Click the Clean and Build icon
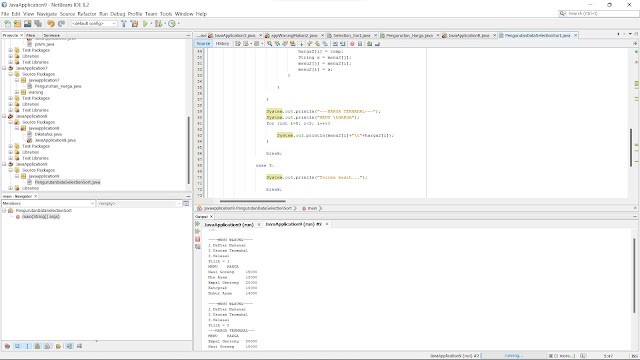The image size is (640, 360). click(x=134, y=24)
